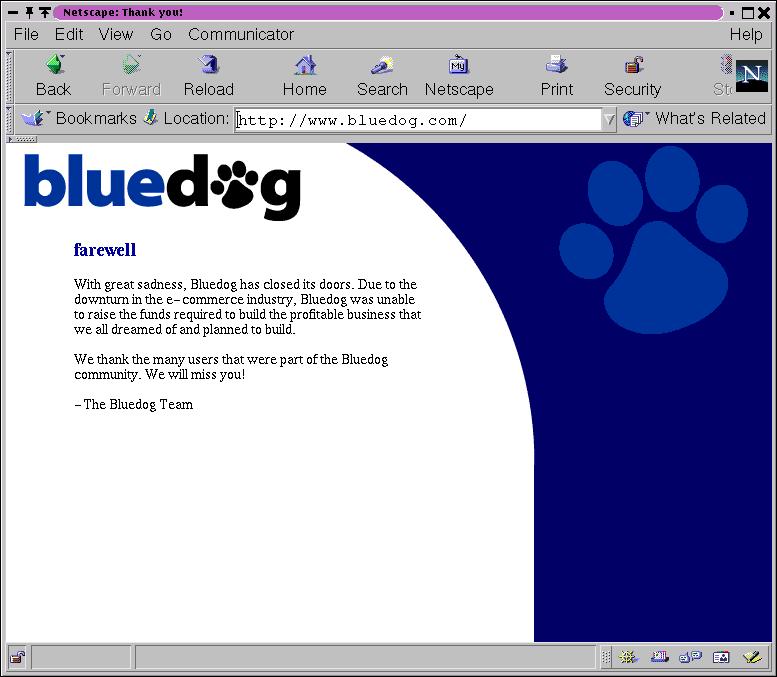Click the What's Related button
The image size is (777, 677).
tap(694, 118)
